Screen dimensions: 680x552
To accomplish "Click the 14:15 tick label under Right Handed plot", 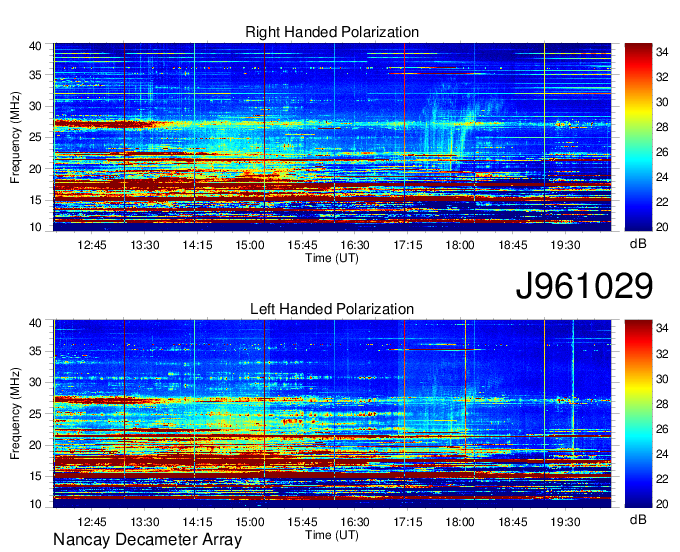I will [197, 245].
